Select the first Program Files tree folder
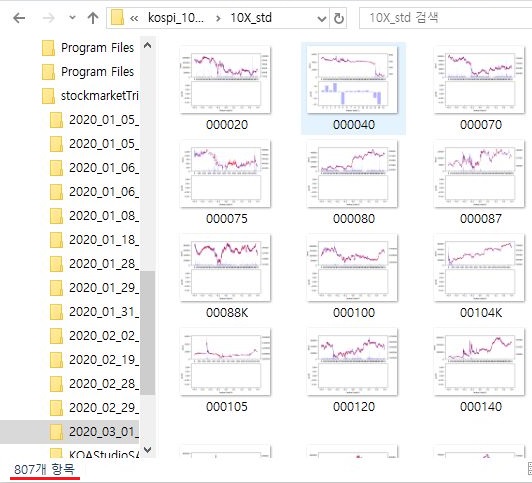The height and width of the screenshot is (483, 532). (88, 48)
